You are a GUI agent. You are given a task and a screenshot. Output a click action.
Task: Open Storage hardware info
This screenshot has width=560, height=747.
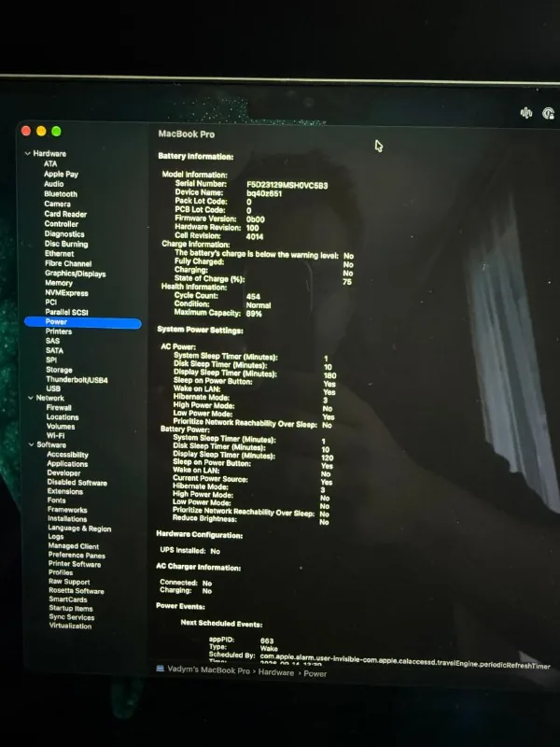59,370
